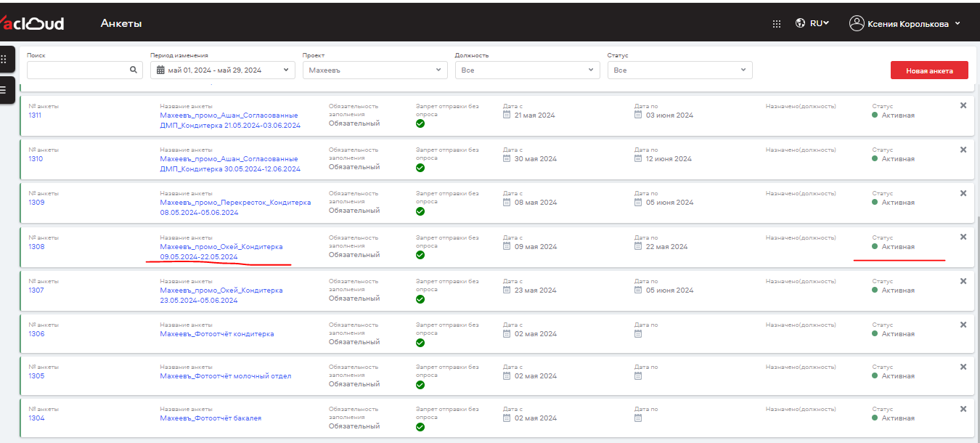Delete questionnaire 1307 with the X icon
Screen dimensions: 980x443
pyautogui.click(x=963, y=281)
